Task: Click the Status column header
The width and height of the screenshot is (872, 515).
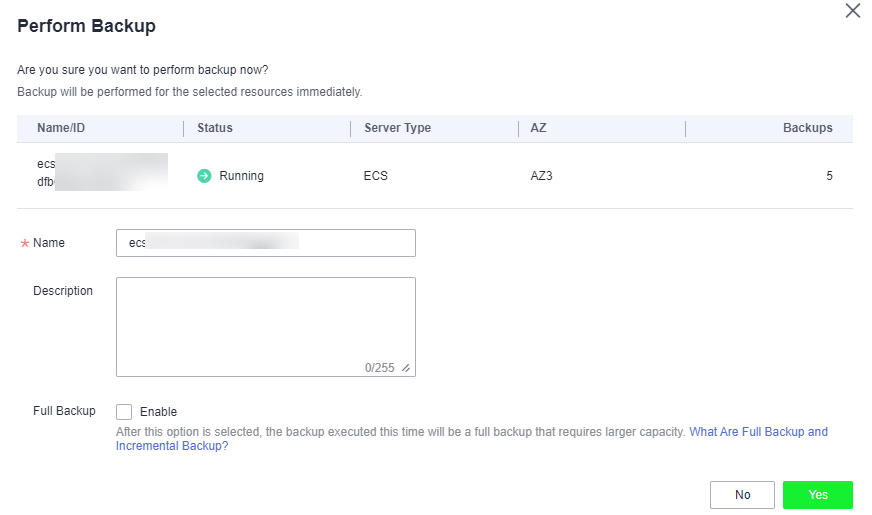Action: pos(215,128)
